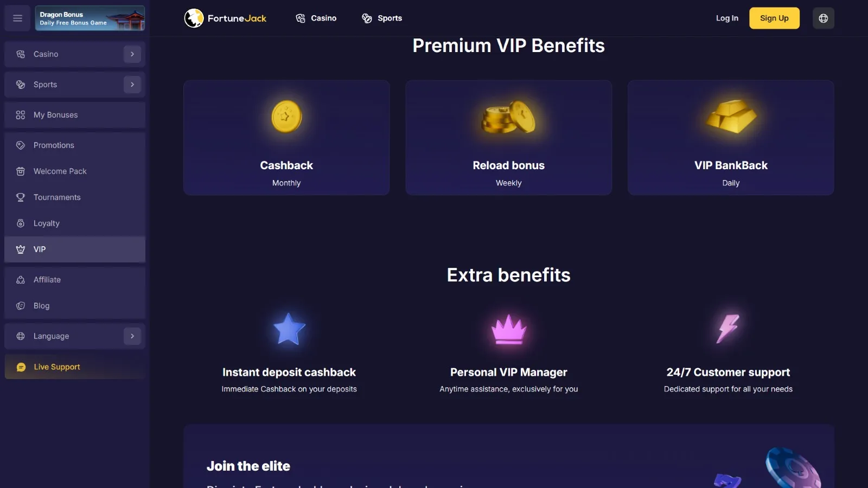Select the Cashback Monthly benefit card
The image size is (868, 488).
point(286,138)
